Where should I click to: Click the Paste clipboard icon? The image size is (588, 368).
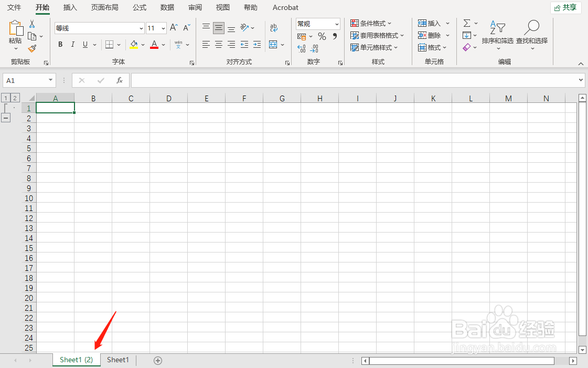click(16, 28)
